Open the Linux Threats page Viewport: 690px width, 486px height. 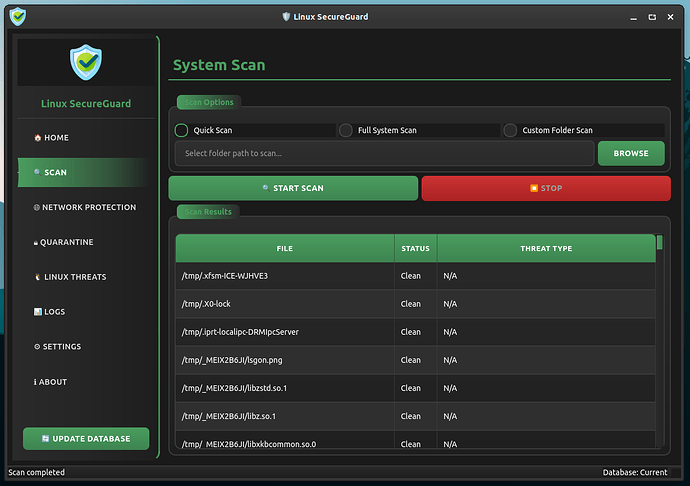70,277
